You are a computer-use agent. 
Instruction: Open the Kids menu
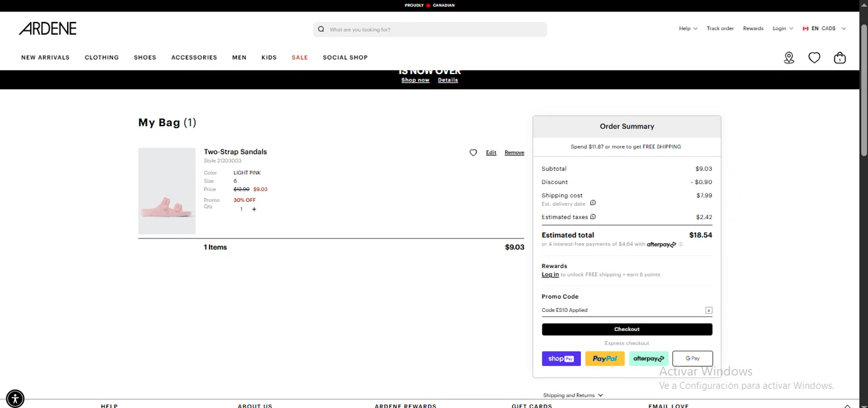tap(269, 57)
